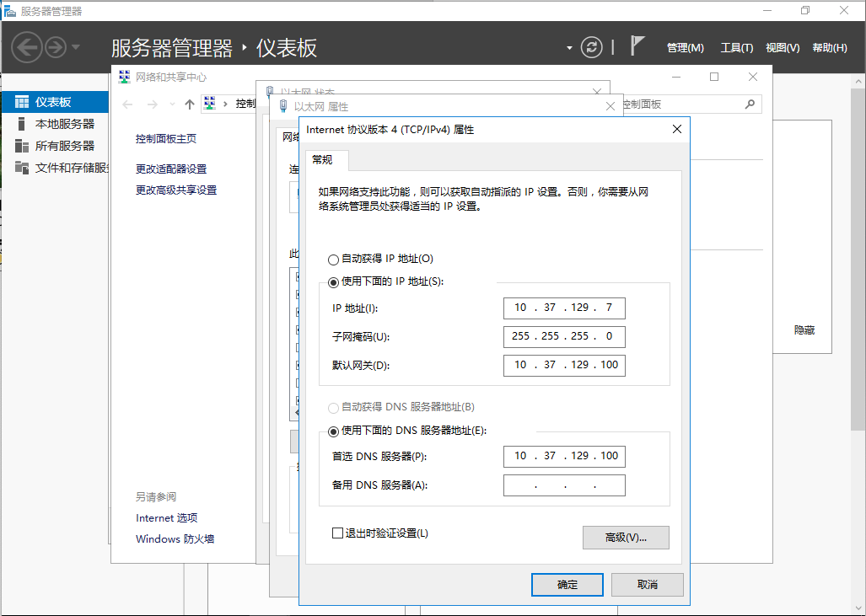Open Internet 选项 link
Screen dimensions: 866x616
[x=166, y=517]
